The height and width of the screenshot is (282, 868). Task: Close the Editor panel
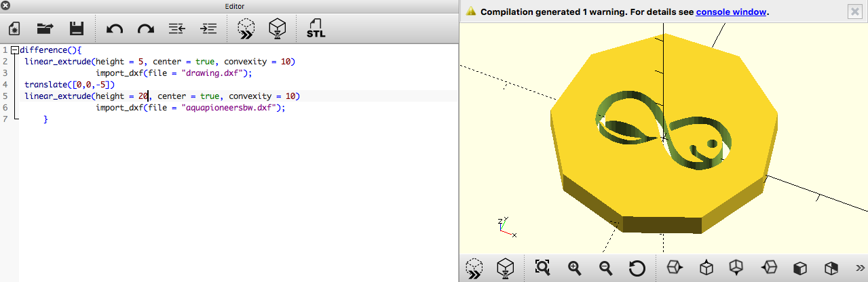pos(6,6)
